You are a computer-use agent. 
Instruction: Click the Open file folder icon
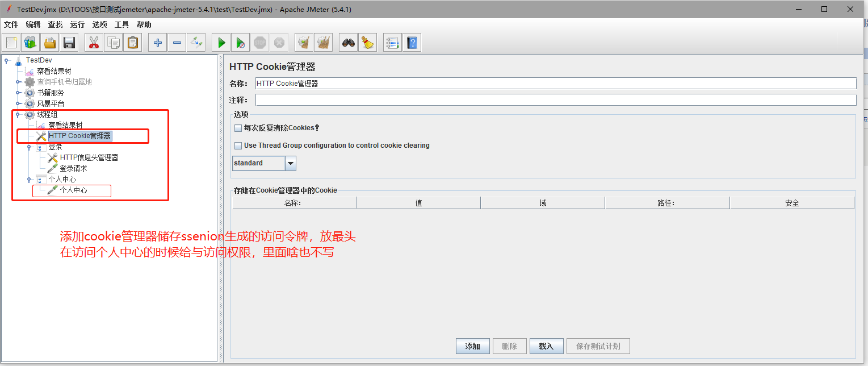(51, 42)
